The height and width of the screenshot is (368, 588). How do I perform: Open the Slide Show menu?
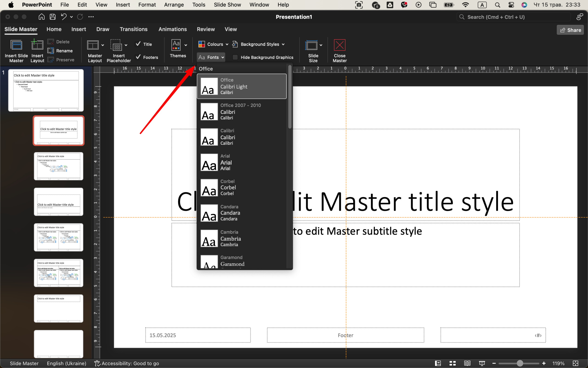[x=227, y=5]
